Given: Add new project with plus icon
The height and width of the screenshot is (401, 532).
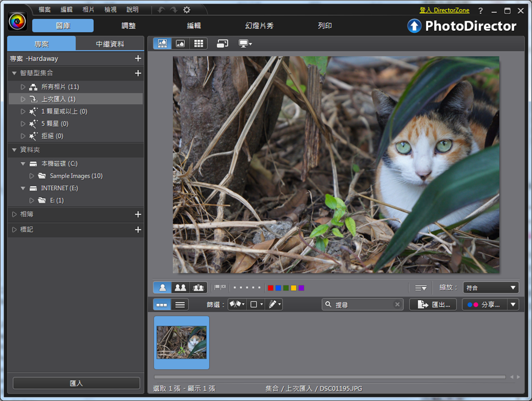Looking at the screenshot, I should coord(138,58).
